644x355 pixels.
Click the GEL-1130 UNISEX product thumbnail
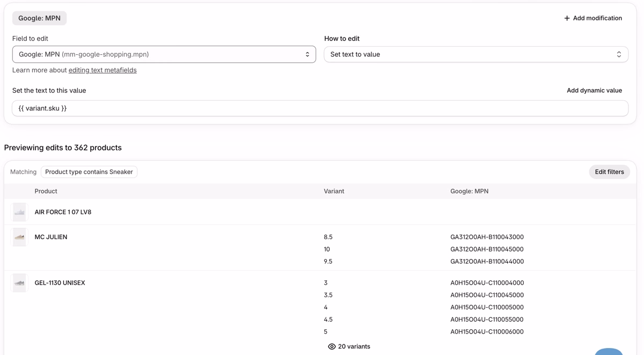[x=19, y=283]
